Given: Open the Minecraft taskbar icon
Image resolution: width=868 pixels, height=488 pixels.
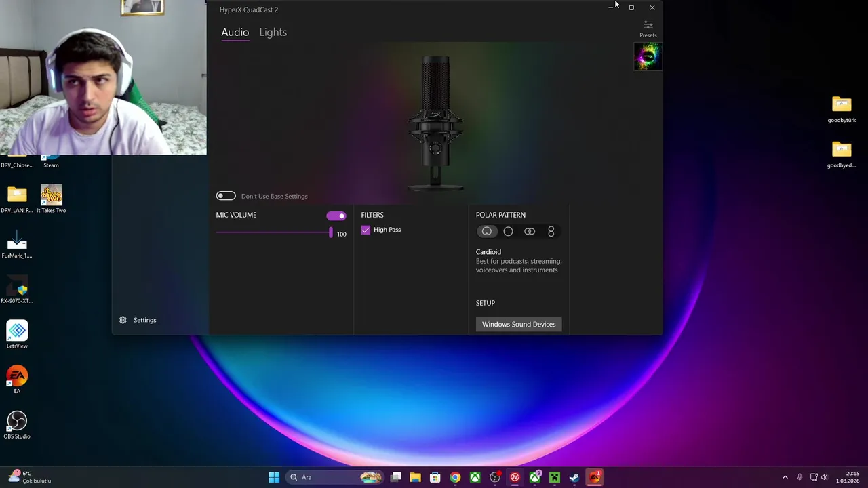Looking at the screenshot, I should tap(555, 477).
